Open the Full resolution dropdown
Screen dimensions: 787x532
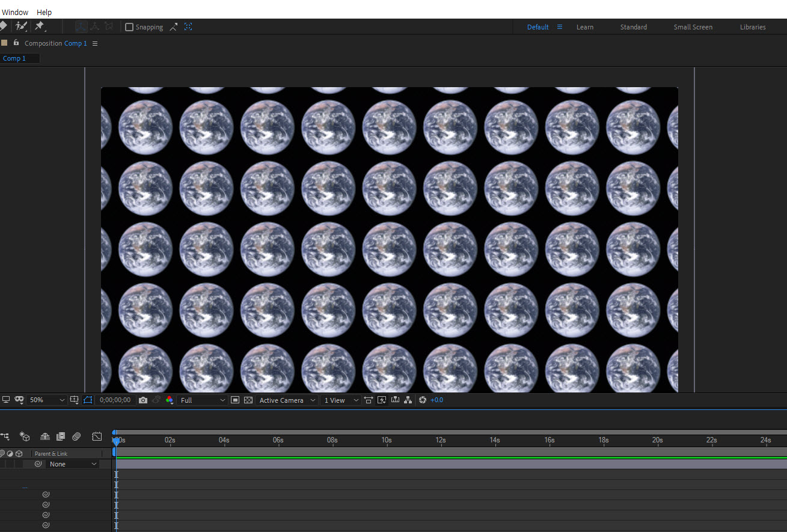coord(203,400)
